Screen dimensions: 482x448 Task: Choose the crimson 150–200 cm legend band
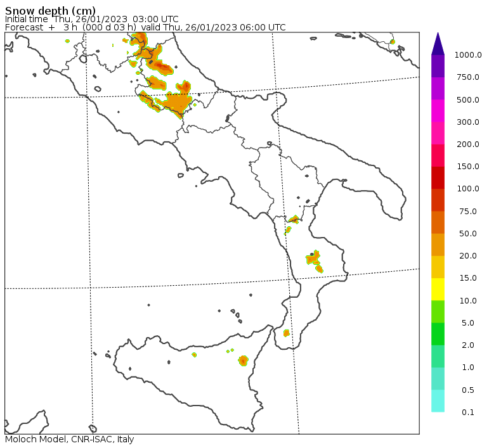(438, 155)
